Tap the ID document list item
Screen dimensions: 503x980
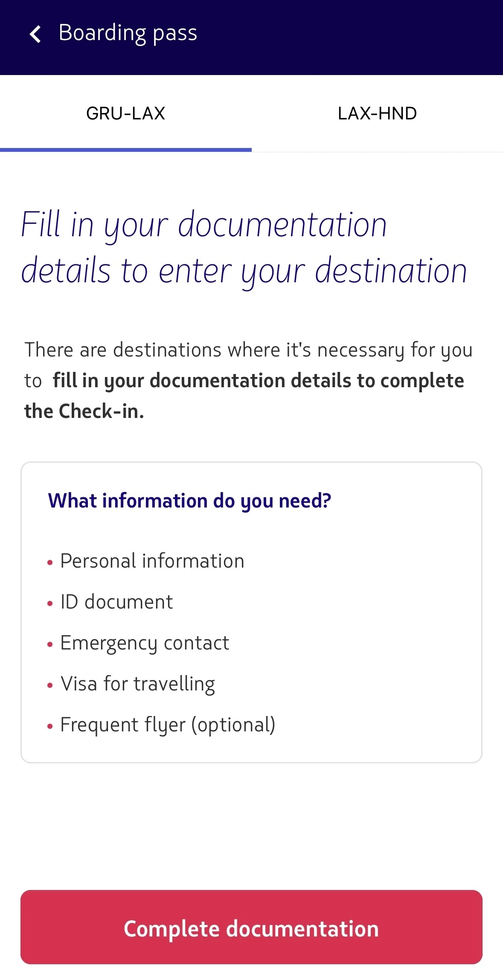116,602
